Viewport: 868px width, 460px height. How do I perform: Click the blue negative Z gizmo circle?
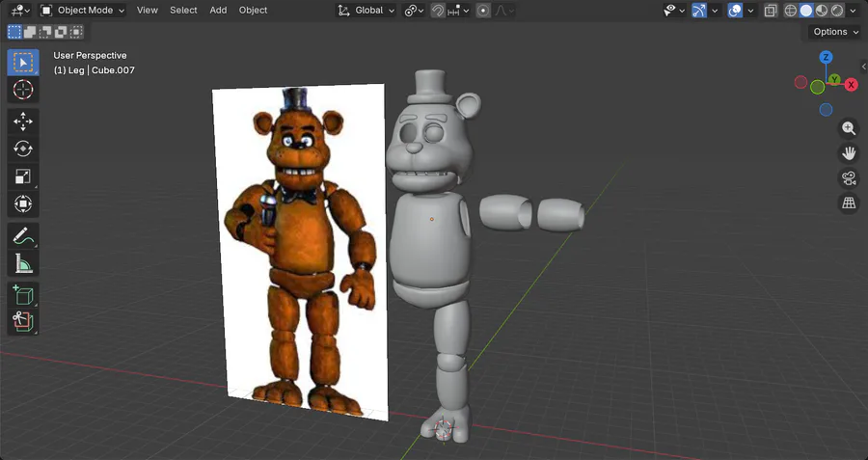click(826, 110)
